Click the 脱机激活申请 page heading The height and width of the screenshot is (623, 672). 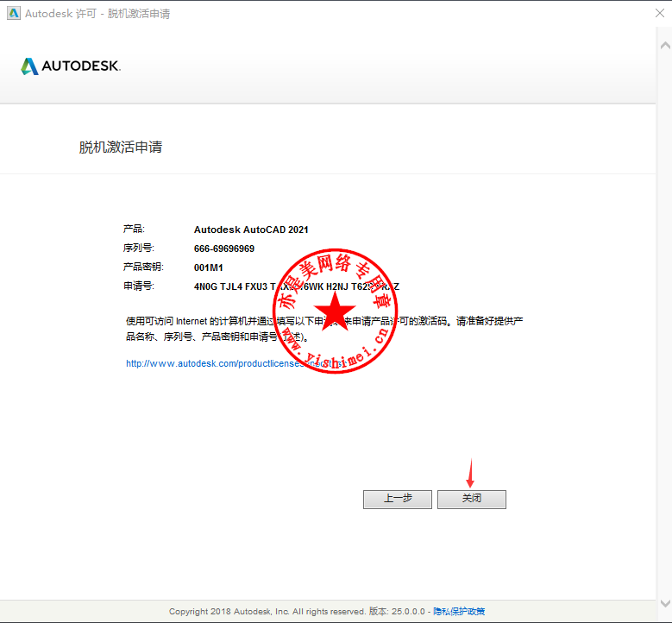click(x=121, y=147)
